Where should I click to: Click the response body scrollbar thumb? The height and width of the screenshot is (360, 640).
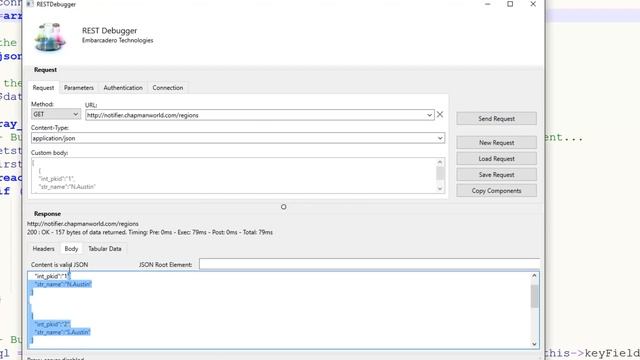(x=534, y=296)
